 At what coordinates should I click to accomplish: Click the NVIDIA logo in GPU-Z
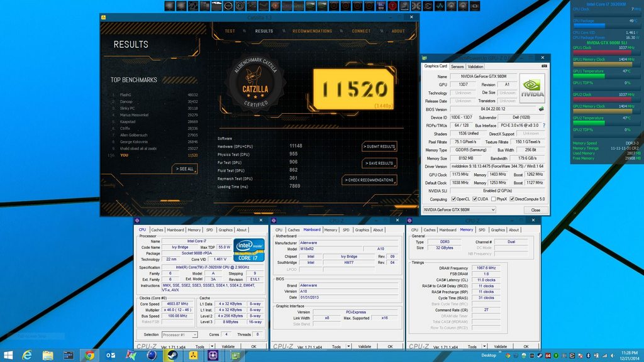(x=532, y=88)
